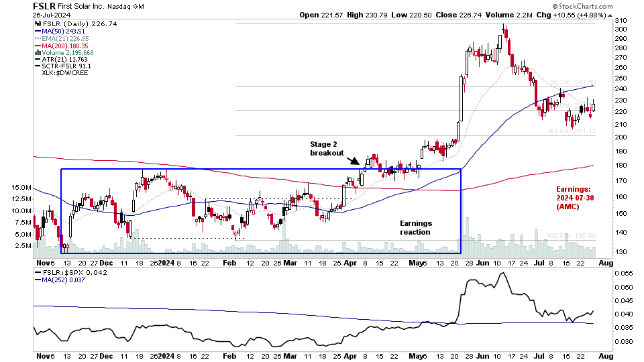Select the 'MA(200) 180.35' legend entry

(65, 46)
